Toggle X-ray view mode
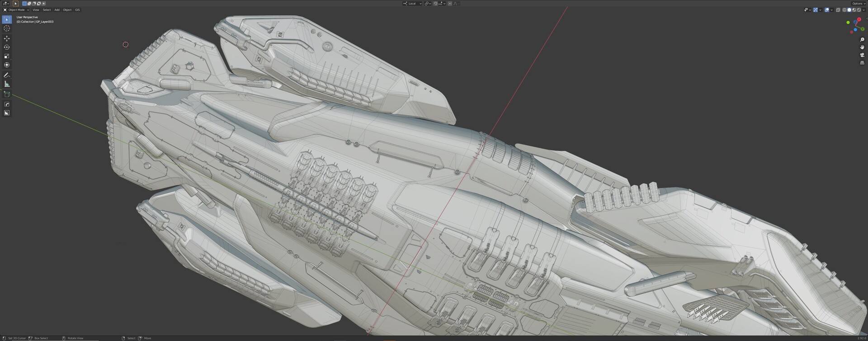 838,10
